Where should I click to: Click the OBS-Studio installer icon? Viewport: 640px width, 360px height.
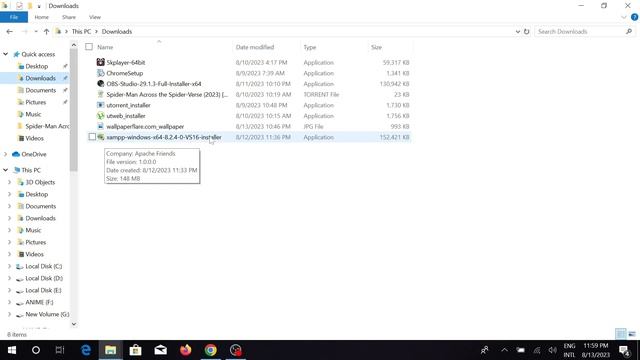point(100,84)
